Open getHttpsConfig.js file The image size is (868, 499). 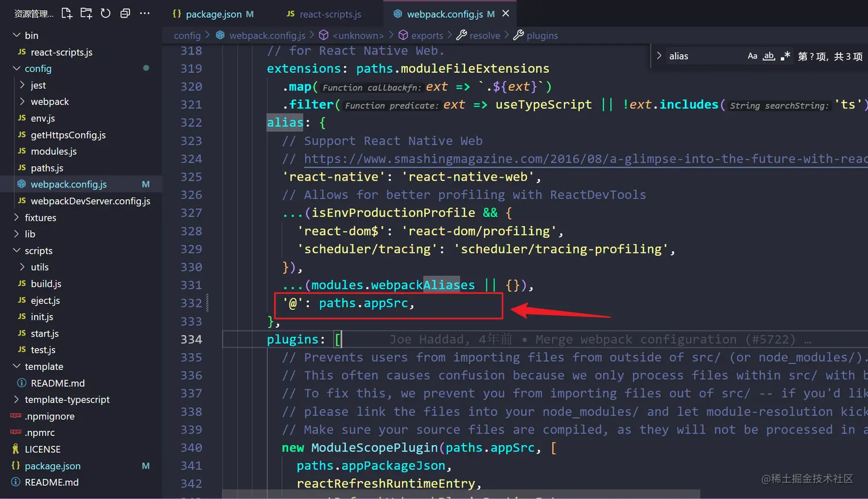point(81,135)
